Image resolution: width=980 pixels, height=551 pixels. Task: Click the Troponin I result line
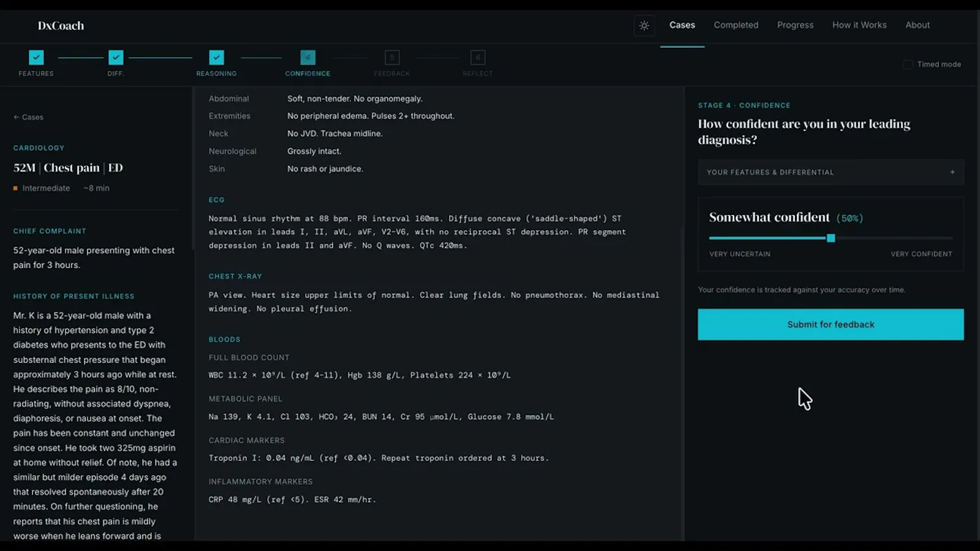point(379,458)
